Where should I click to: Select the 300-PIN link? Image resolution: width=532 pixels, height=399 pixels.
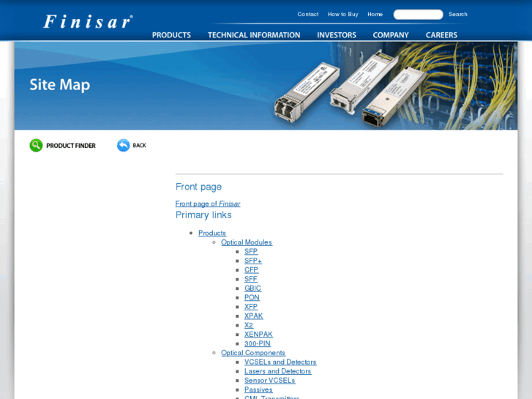[257, 343]
